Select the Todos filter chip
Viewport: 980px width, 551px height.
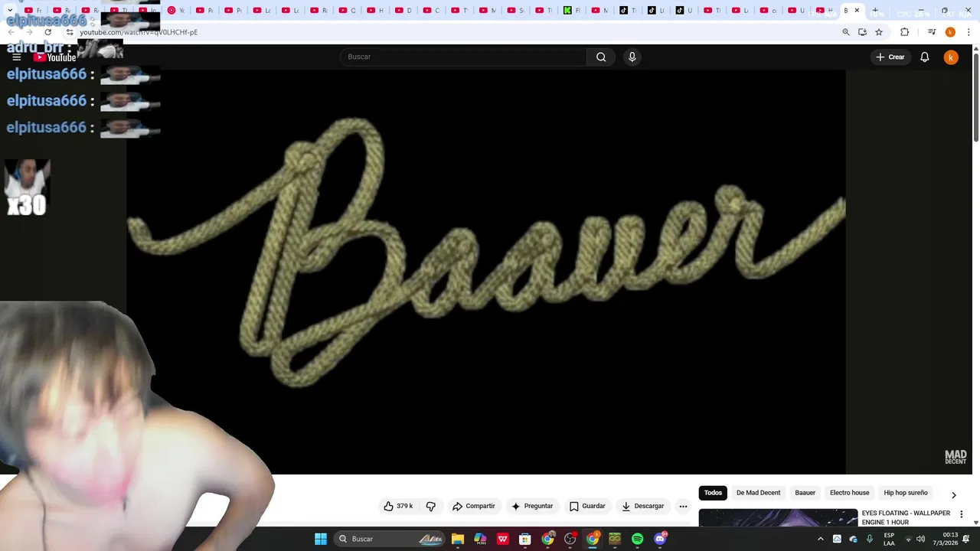click(713, 493)
